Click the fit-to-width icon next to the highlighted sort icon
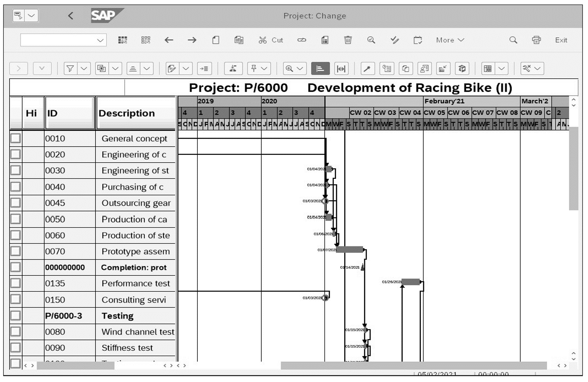 pos(341,69)
